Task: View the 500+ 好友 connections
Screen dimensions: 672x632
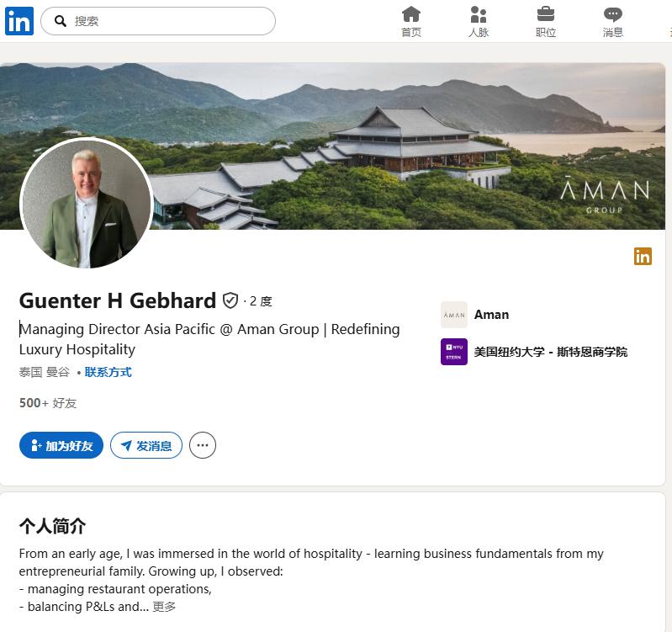Action: pos(48,403)
